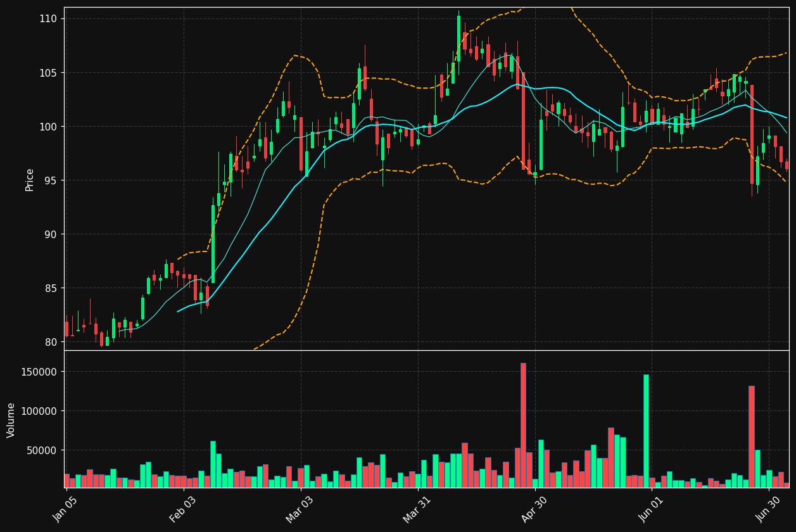This screenshot has height=532, width=796.
Task: Select the 85 price tick label
Action: tap(50, 288)
